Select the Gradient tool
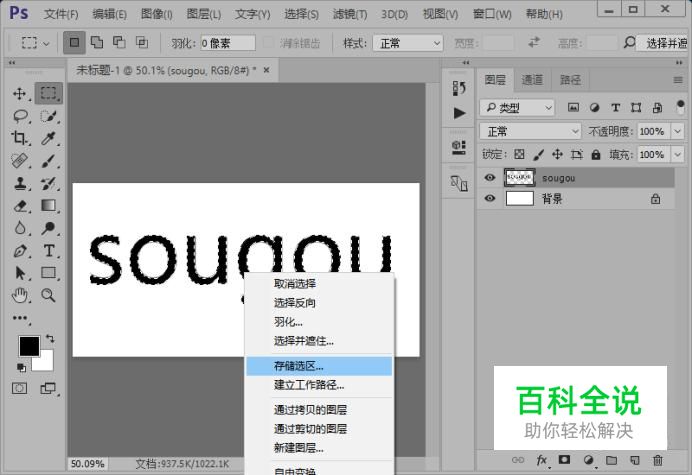Viewport: 692px width, 475px height. click(x=49, y=206)
